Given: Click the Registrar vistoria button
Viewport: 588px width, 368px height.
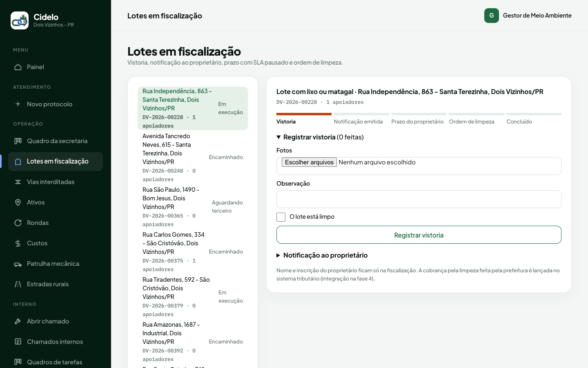Looking at the screenshot, I should pyautogui.click(x=419, y=235).
